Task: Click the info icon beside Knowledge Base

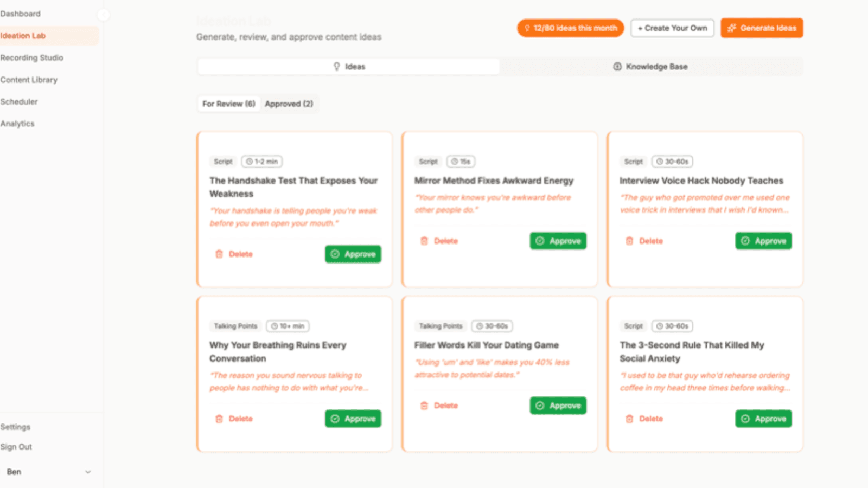Action: click(x=617, y=66)
